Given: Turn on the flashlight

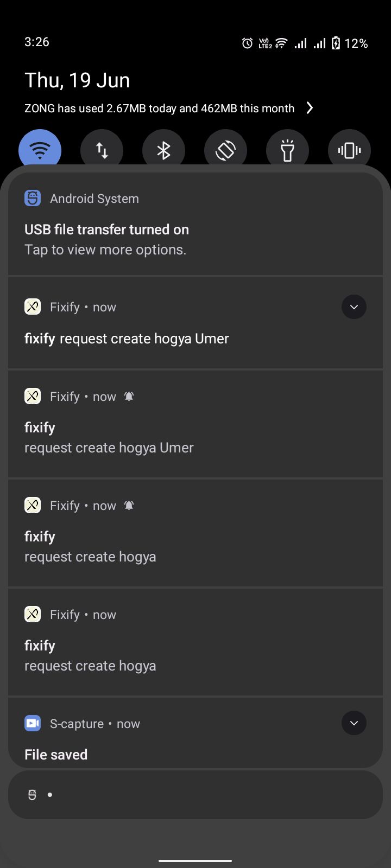Looking at the screenshot, I should pyautogui.click(x=287, y=150).
